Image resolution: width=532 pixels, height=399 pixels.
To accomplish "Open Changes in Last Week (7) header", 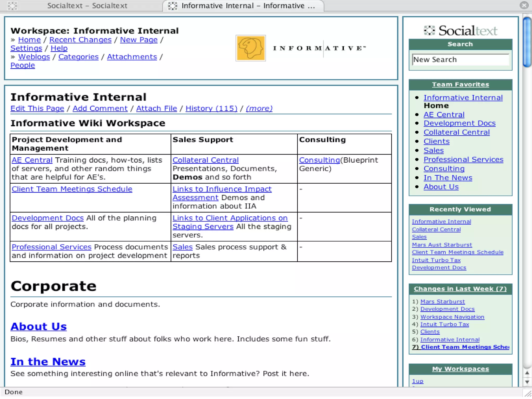I will [460, 289].
